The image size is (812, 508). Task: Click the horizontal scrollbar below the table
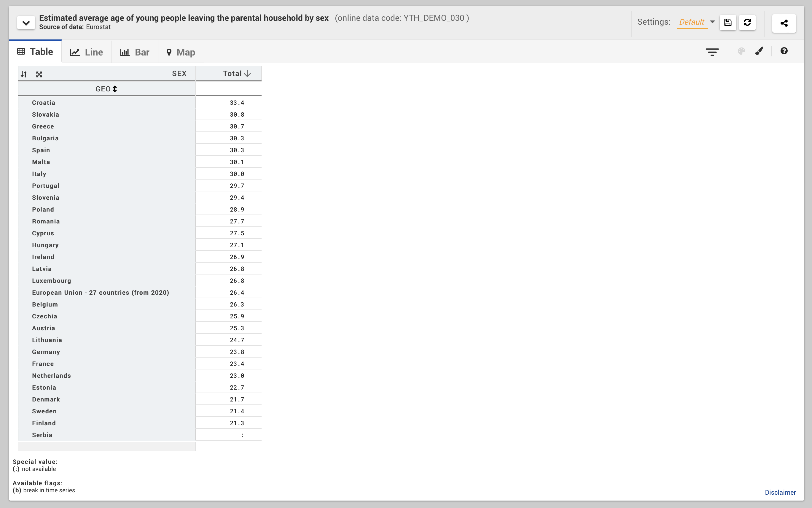[x=106, y=446]
